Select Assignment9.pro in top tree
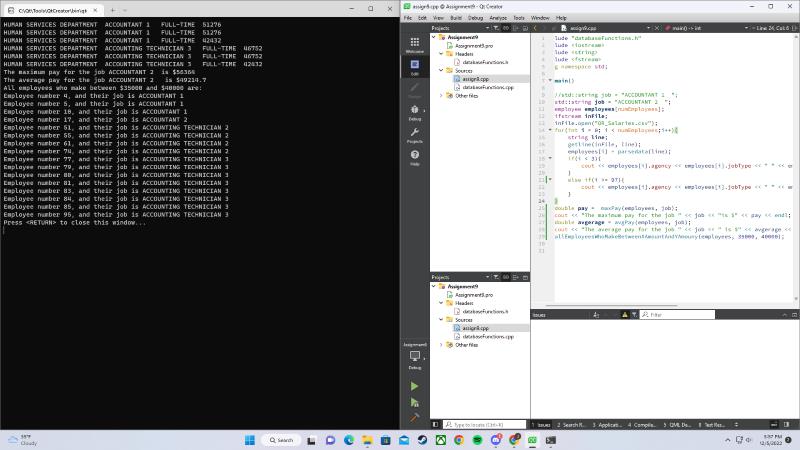The image size is (800, 450). click(474, 45)
